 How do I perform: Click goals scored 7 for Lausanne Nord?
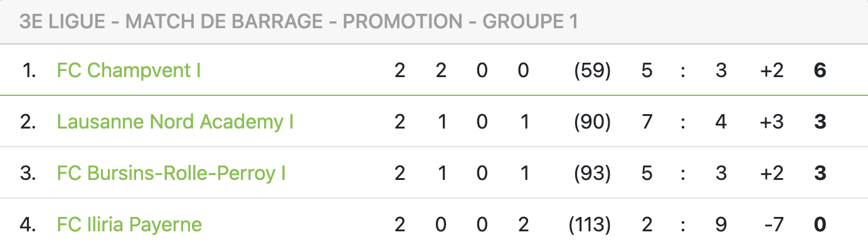(x=647, y=122)
